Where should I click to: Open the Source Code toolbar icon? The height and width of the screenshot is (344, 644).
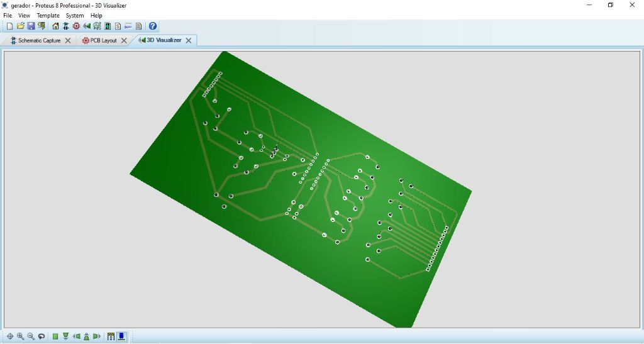[x=128, y=26]
